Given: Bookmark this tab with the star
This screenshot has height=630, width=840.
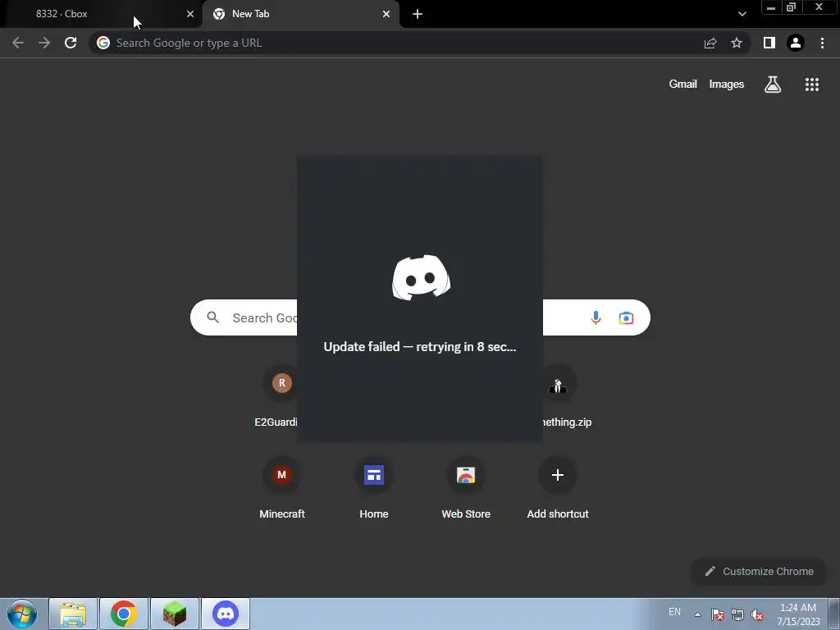Looking at the screenshot, I should [737, 43].
